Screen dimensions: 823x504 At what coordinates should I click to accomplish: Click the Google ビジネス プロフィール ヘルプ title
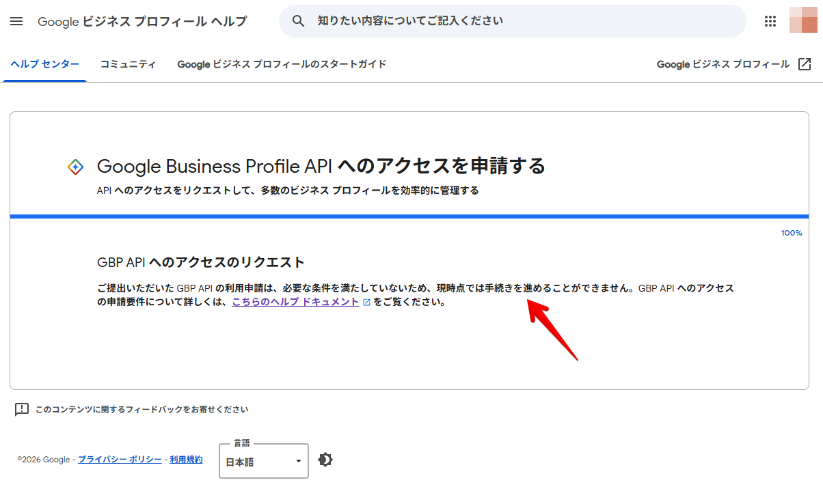click(142, 21)
